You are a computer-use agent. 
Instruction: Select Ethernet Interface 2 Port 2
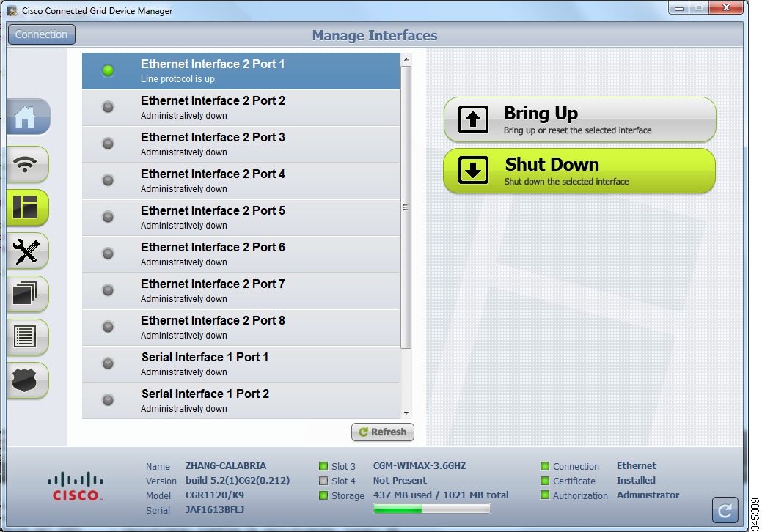pyautogui.click(x=241, y=108)
